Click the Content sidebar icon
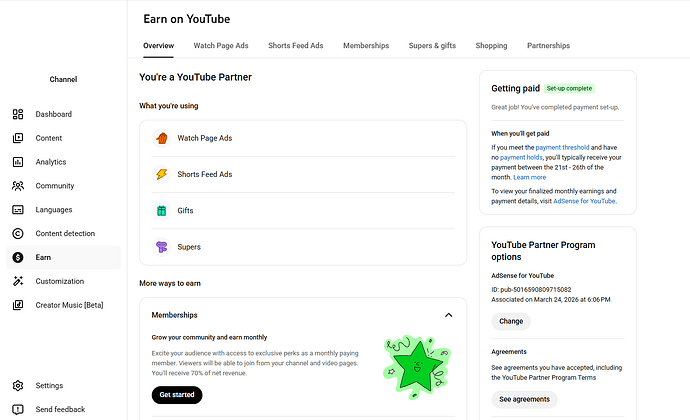 18,138
